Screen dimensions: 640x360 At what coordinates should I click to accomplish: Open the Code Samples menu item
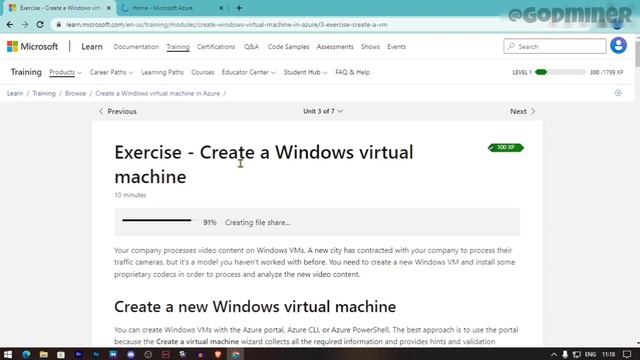tap(288, 47)
